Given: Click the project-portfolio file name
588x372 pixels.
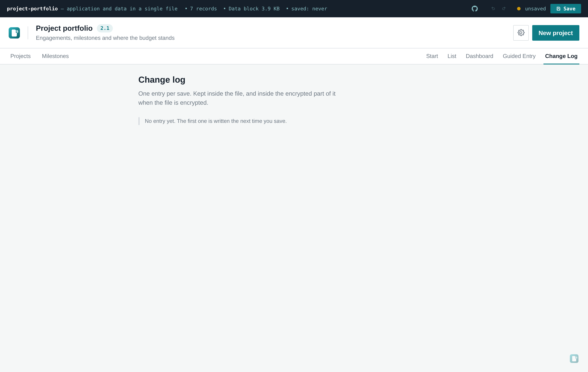Looking at the screenshot, I should point(32,9).
